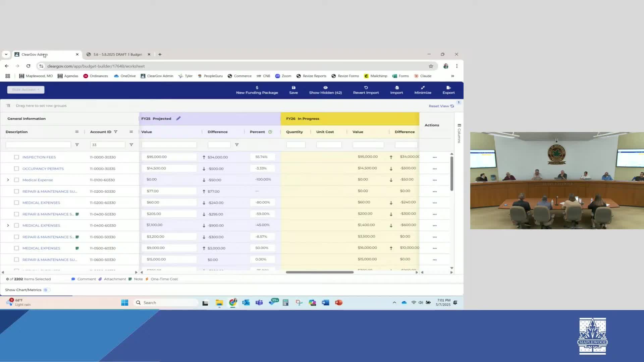Click the Minimize worksheet icon
The height and width of the screenshot is (362, 644).
click(422, 87)
